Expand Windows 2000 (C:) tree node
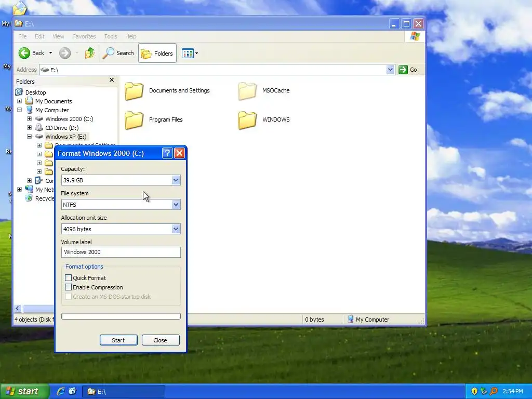532x399 pixels. click(29, 119)
